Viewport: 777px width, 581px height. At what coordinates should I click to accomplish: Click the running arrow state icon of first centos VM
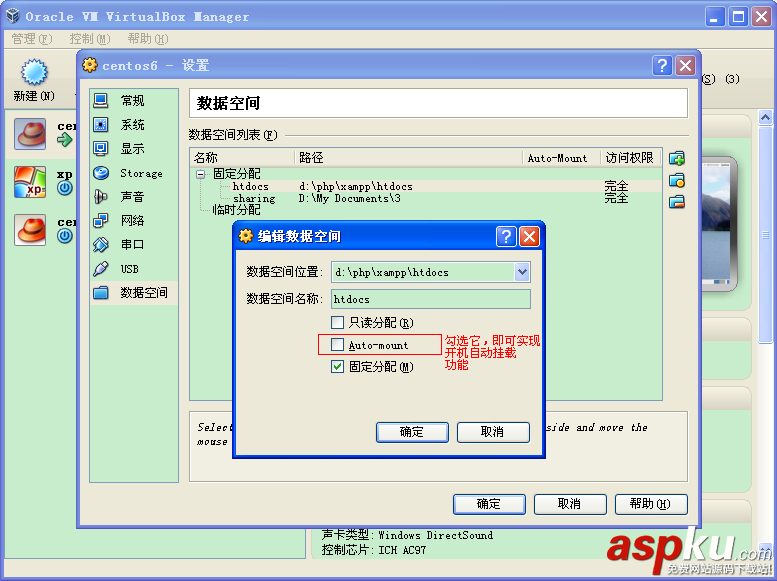coord(64,140)
